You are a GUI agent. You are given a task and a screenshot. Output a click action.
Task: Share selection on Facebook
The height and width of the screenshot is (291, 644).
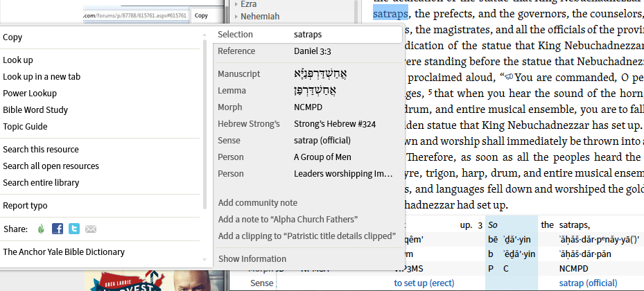click(58, 229)
